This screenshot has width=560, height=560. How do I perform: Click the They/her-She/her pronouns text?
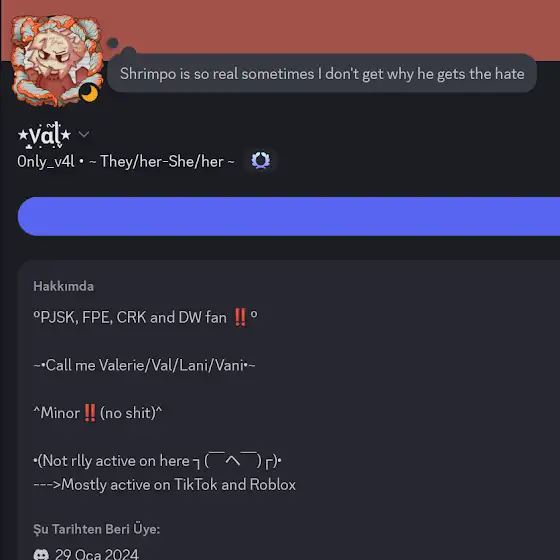(162, 162)
